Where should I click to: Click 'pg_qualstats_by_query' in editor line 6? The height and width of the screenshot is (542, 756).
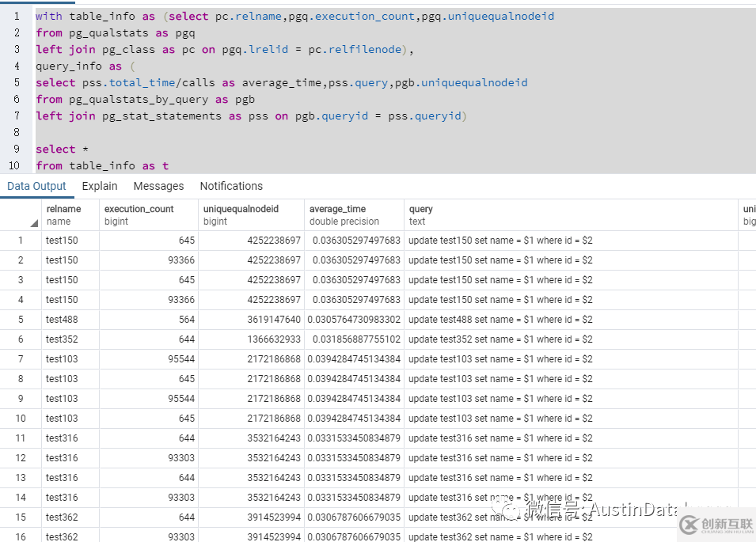tap(139, 99)
